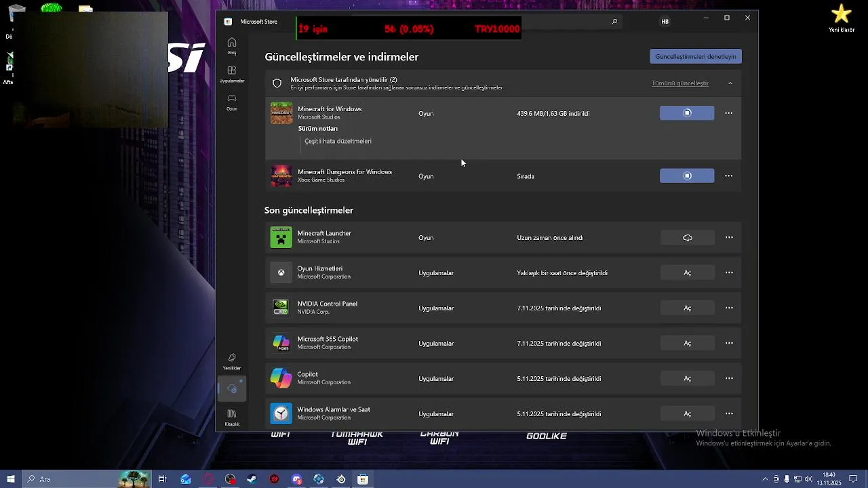Click the Yeni klasör star desktop icon
Screen dimensions: 868x488
pyautogui.click(x=842, y=18)
